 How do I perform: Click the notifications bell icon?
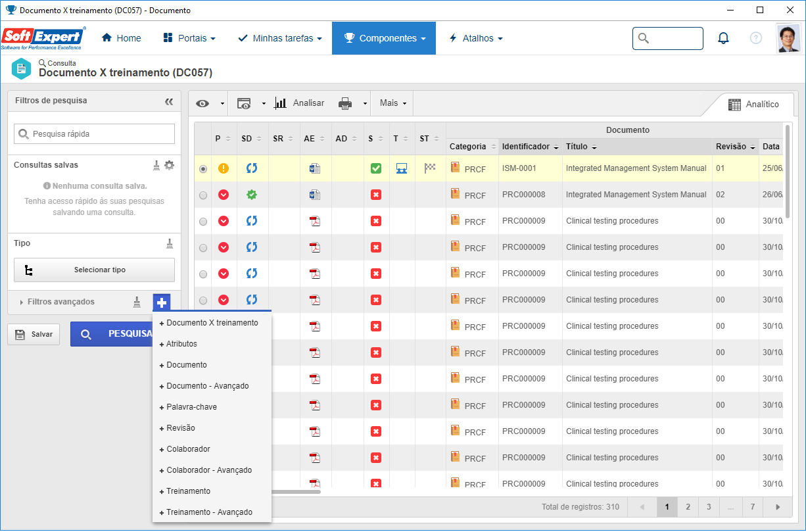723,38
